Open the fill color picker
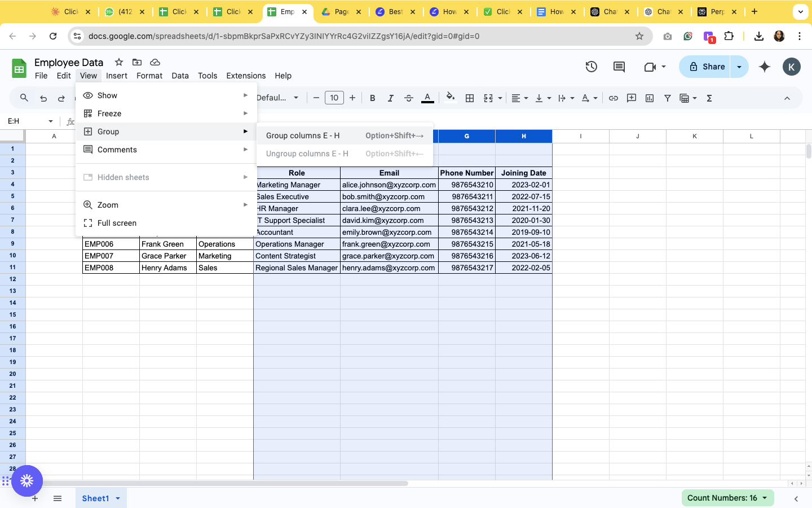The width and height of the screenshot is (812, 508). coord(450,98)
